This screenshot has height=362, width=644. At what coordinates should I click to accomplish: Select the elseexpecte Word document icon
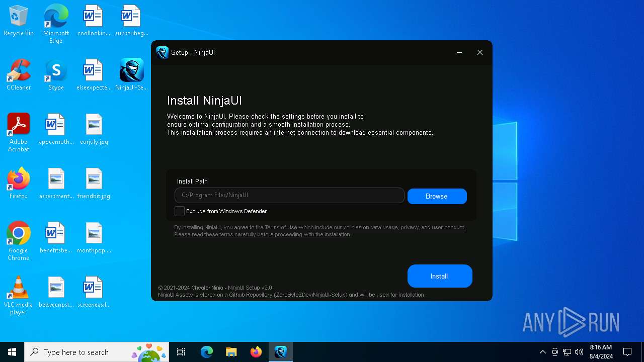pyautogui.click(x=94, y=75)
